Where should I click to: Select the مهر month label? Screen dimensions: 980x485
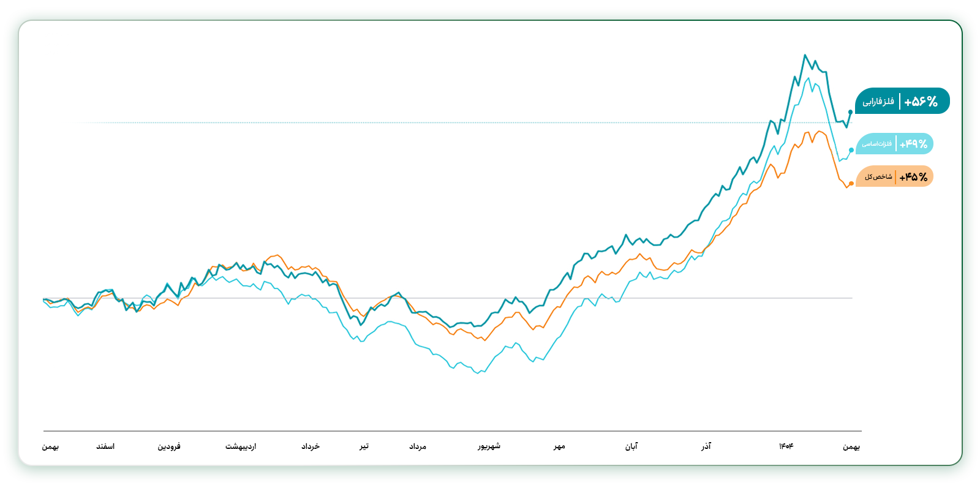tap(559, 446)
